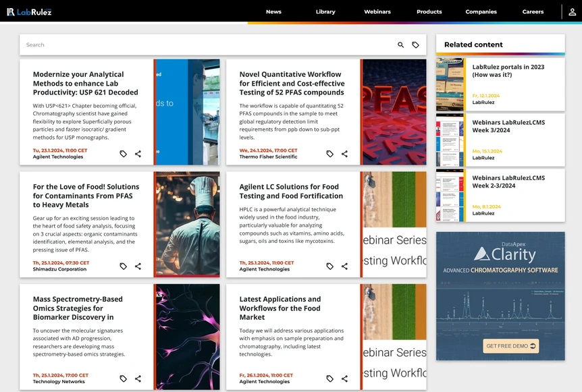The height and width of the screenshot is (392, 582).
Task: Open the Products menu
Action: pos(429,12)
